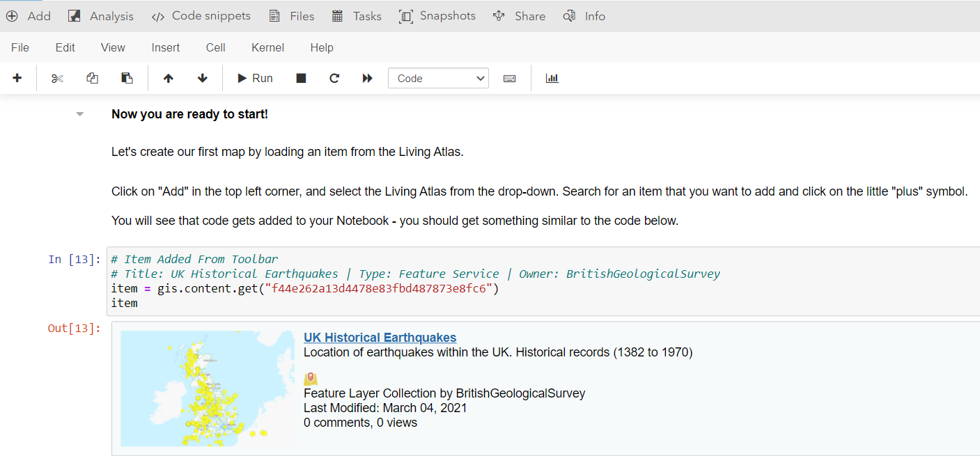Open the Analysis tools panel
This screenshot has height=456, width=980.
101,16
